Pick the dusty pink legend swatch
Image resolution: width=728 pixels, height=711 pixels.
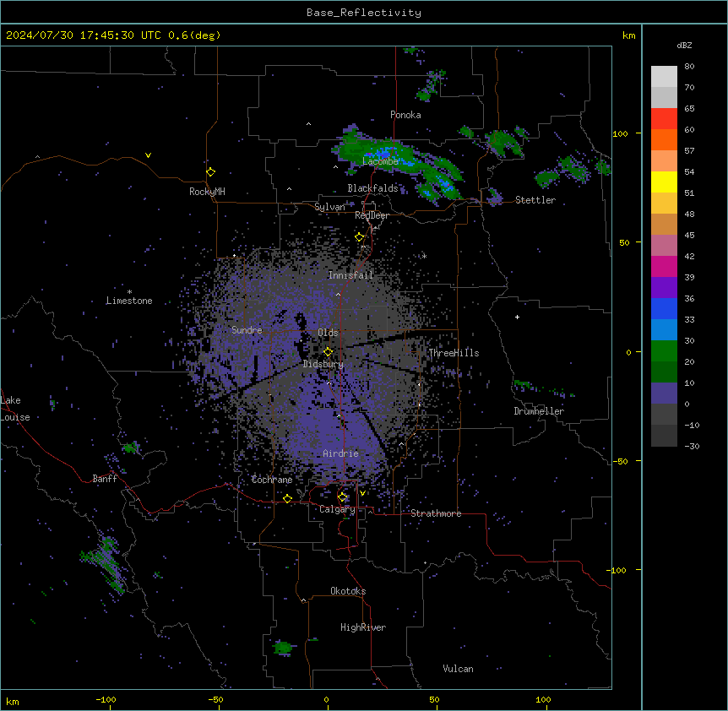664,245
